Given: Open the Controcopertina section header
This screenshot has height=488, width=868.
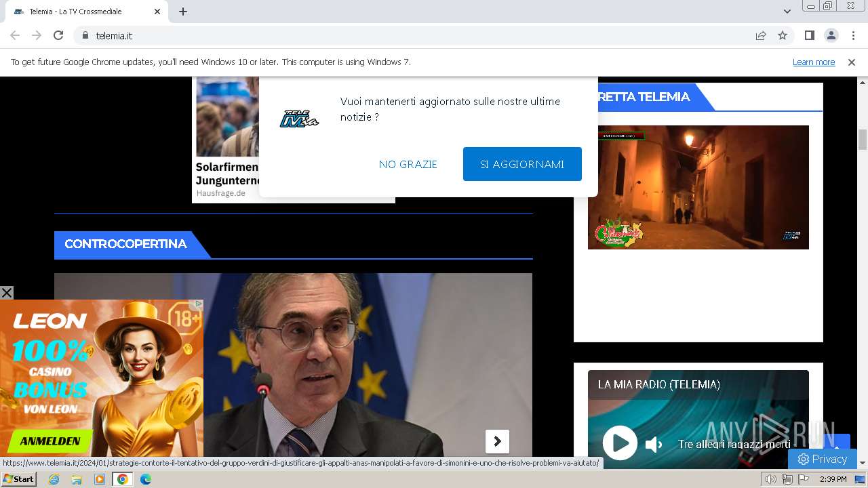Looking at the screenshot, I should (x=125, y=244).
